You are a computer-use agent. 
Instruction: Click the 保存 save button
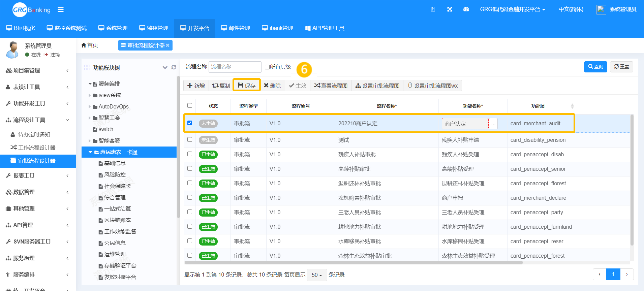(247, 86)
